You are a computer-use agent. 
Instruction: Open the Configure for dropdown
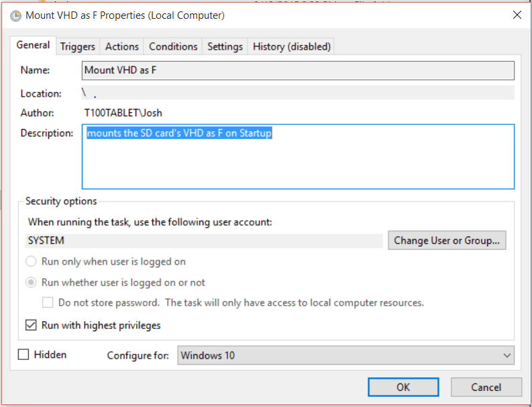click(x=345, y=355)
